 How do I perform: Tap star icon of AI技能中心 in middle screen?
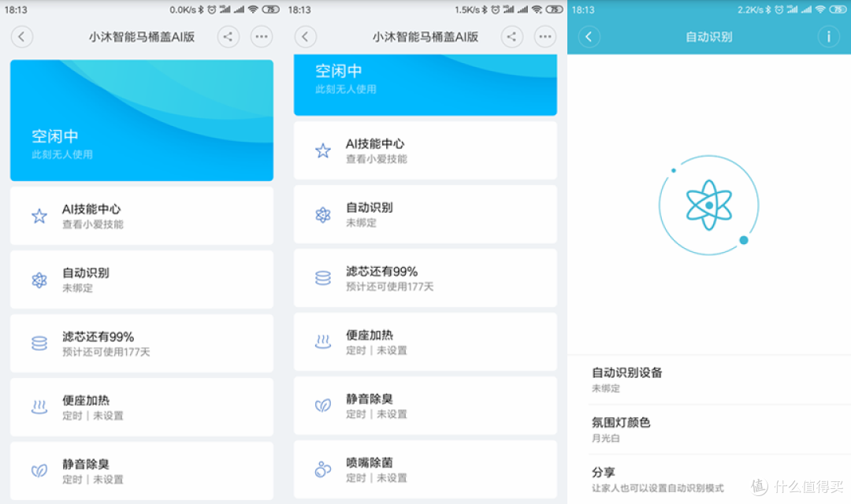pos(323,151)
